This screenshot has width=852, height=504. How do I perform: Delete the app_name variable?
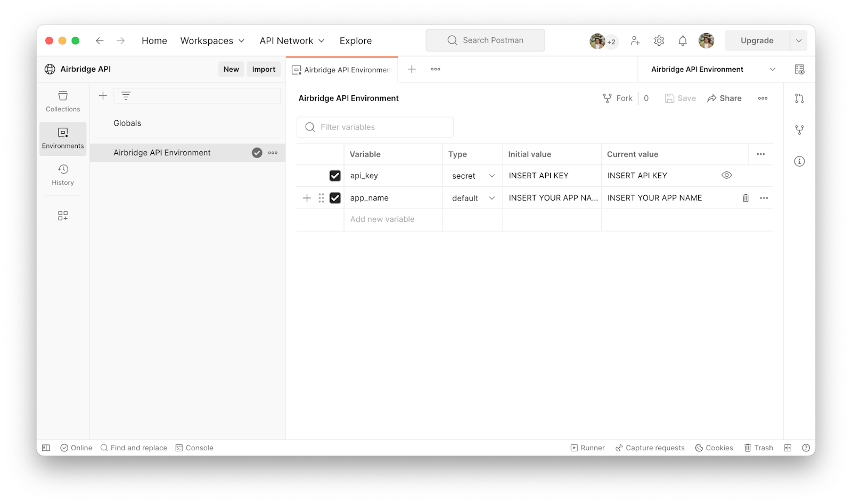(745, 198)
